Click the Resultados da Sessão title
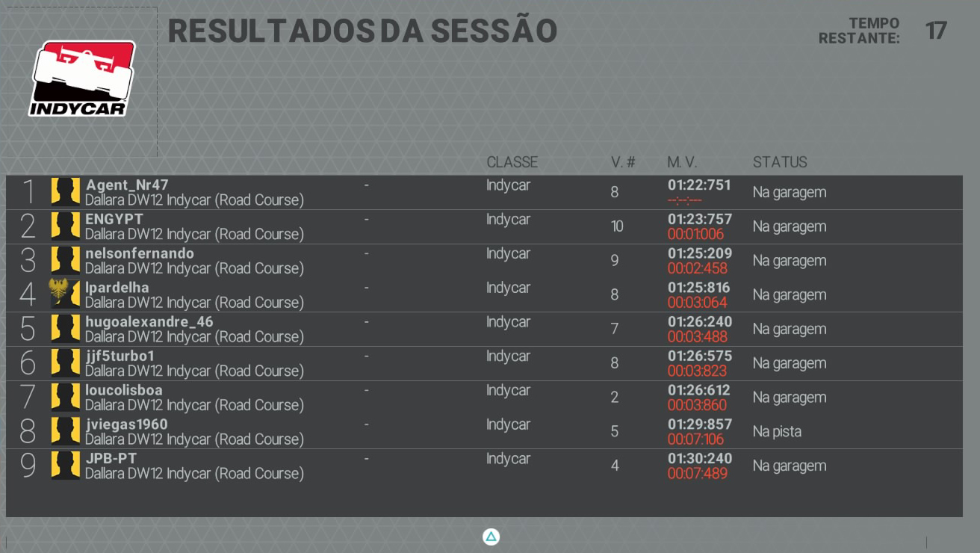980x553 pixels. (x=362, y=31)
